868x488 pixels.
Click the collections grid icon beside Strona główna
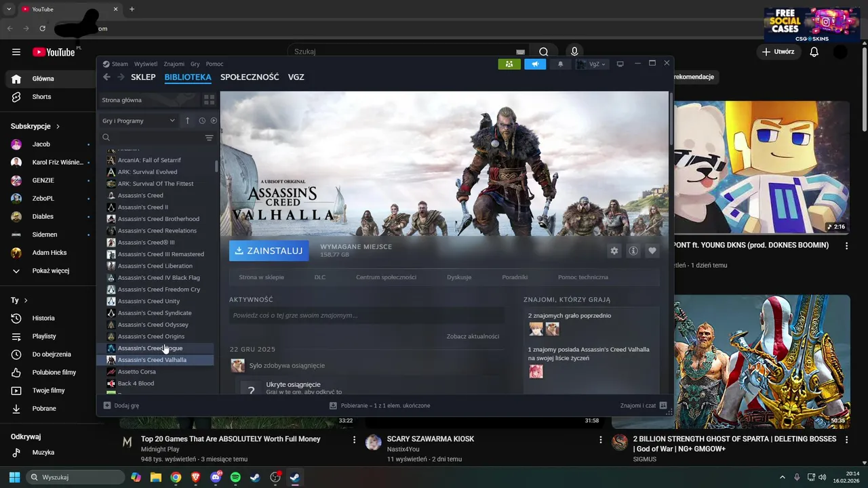tap(209, 100)
